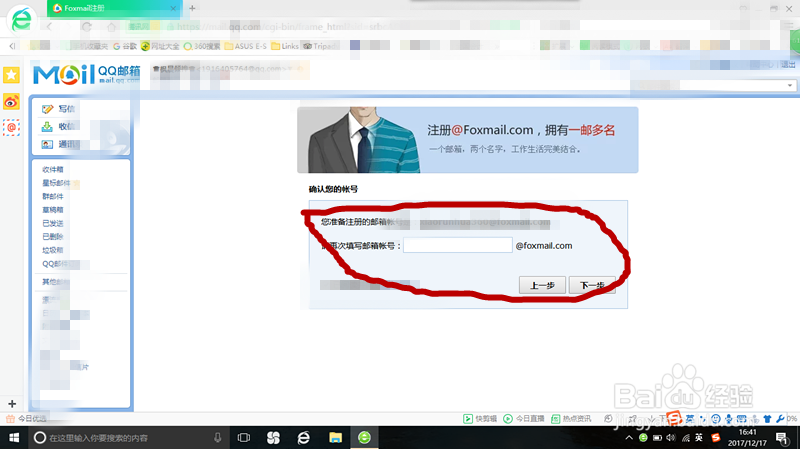Screen dimensions: 800x449
Task: Show hidden tray icons chevron
Action: click(629, 438)
